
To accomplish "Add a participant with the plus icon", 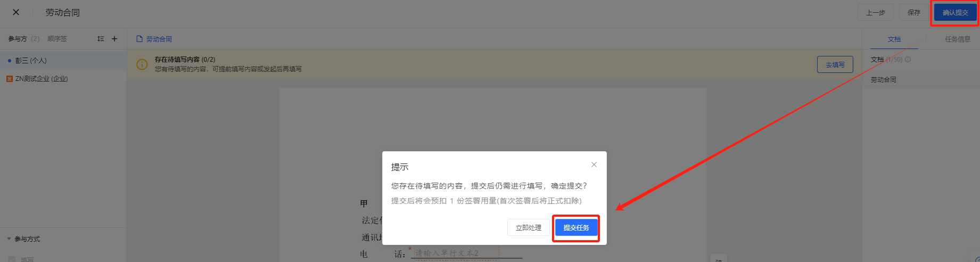I will click(x=114, y=39).
